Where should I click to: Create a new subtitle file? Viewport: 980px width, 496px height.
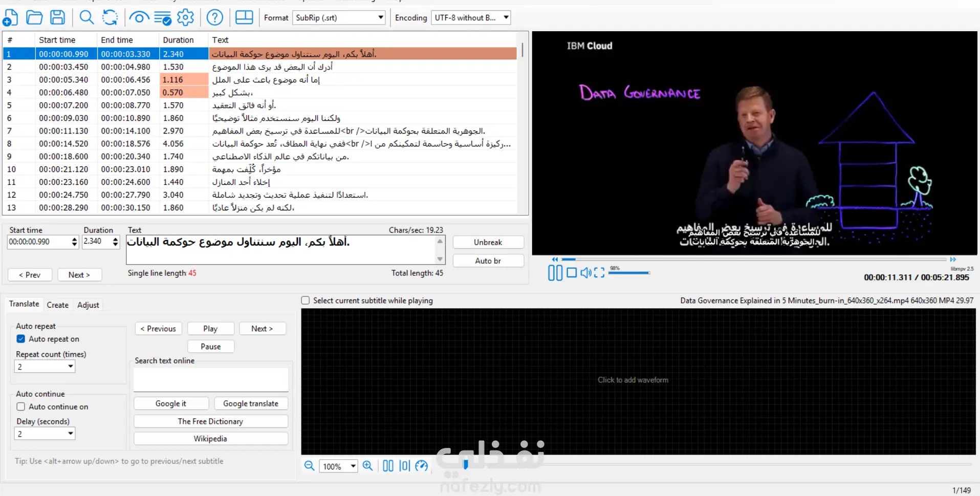pos(10,18)
